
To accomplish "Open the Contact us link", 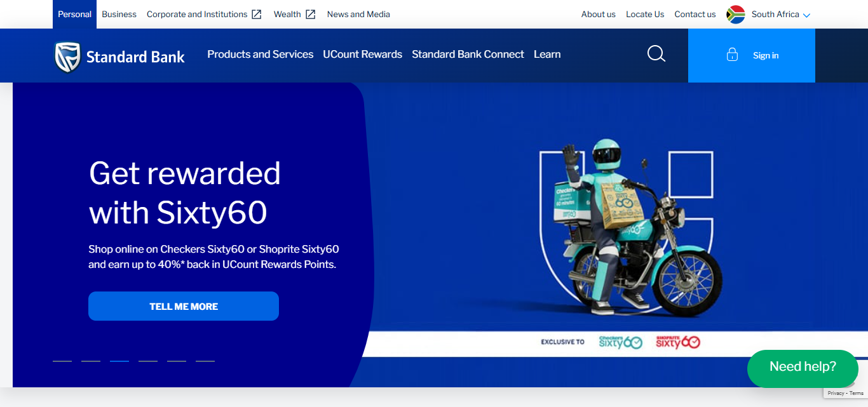I will [x=695, y=14].
